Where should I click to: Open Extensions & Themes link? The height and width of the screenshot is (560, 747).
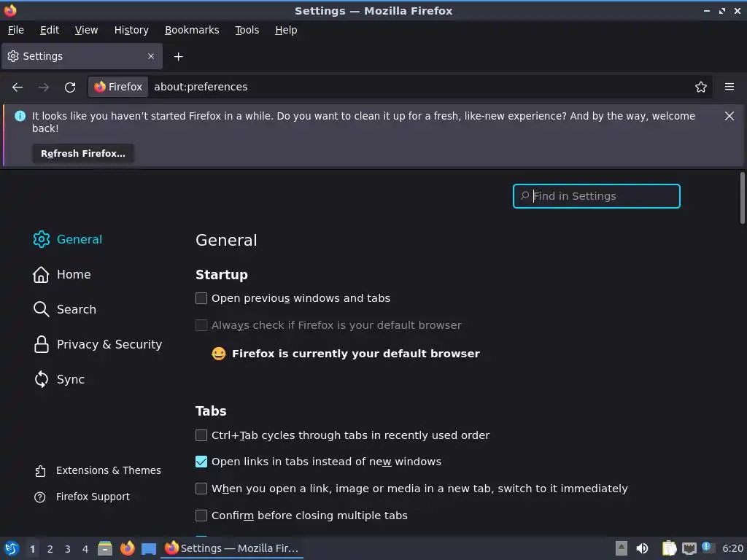click(98, 470)
